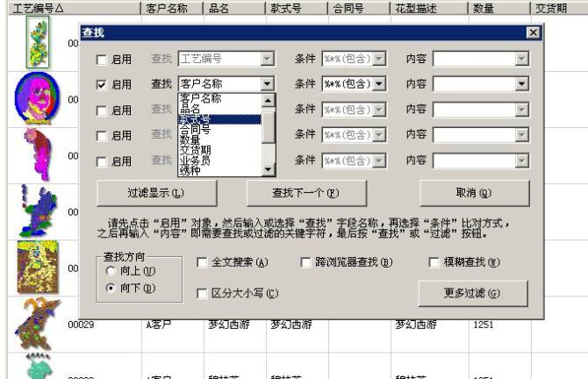
Task: Open the 条件 dropdown on the second row
Action: pos(379,85)
